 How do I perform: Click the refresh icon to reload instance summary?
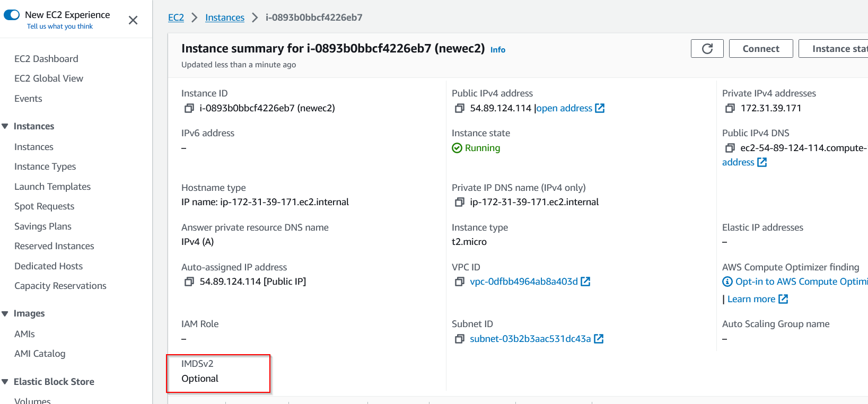point(707,48)
